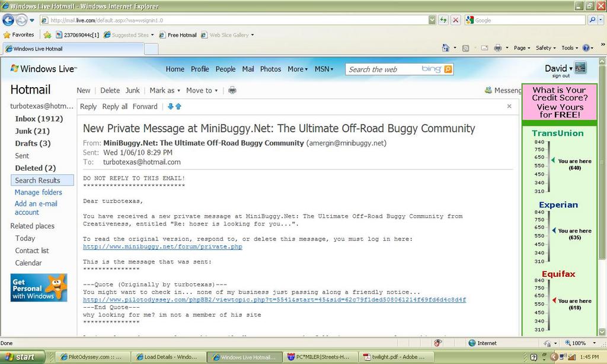The width and height of the screenshot is (607, 364).
Task: Click the New message button
Action: 83,90
